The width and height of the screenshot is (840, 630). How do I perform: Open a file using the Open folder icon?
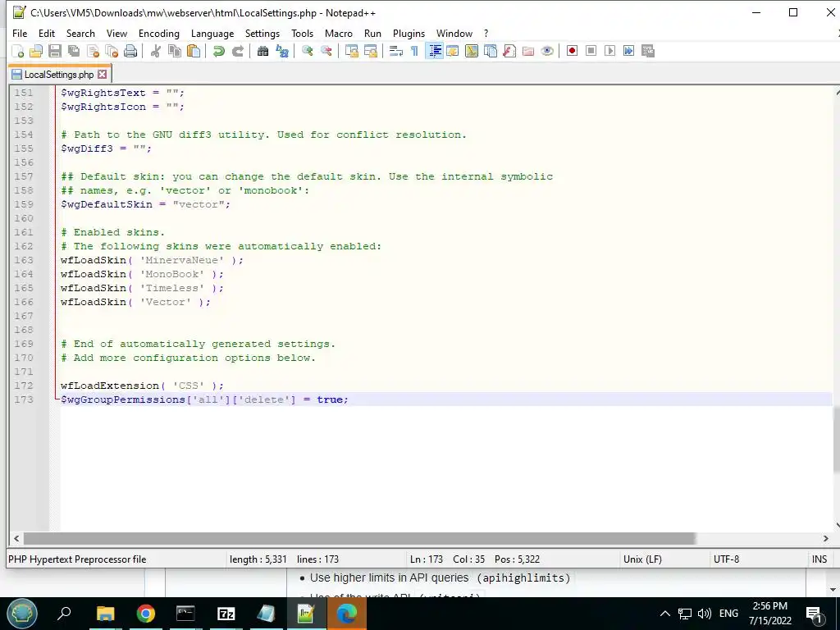[x=36, y=51]
